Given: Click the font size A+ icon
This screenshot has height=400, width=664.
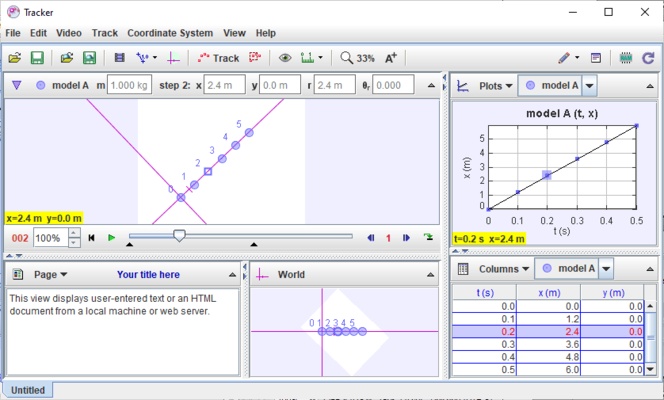Looking at the screenshot, I should coord(391,58).
